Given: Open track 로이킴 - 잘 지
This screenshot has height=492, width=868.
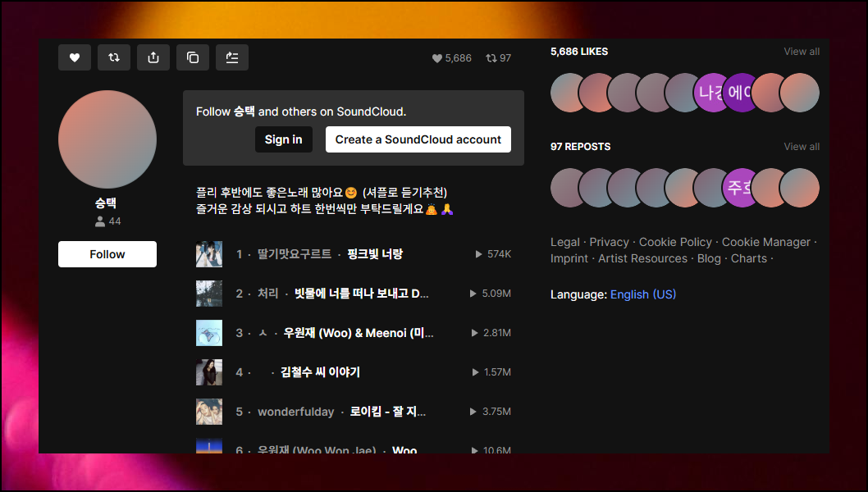Looking at the screenshot, I should click(x=388, y=412).
